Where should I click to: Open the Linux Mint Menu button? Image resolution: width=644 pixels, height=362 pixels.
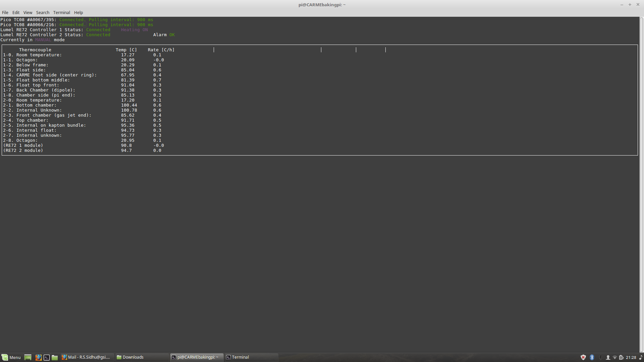[x=11, y=357]
